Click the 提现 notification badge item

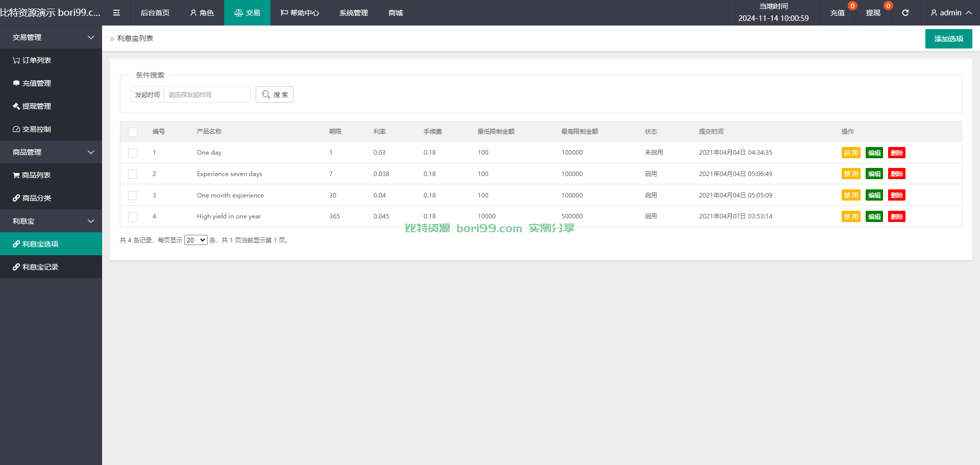[873, 13]
